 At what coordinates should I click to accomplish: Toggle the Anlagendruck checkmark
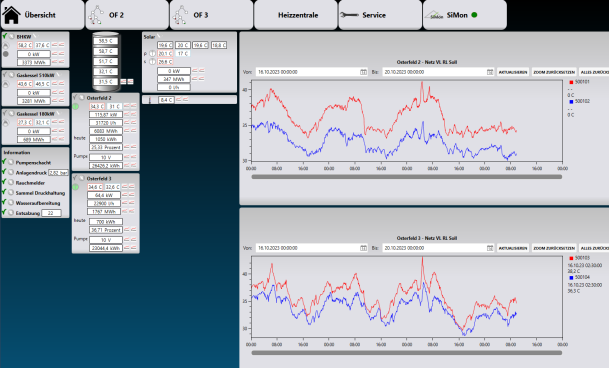[4, 172]
